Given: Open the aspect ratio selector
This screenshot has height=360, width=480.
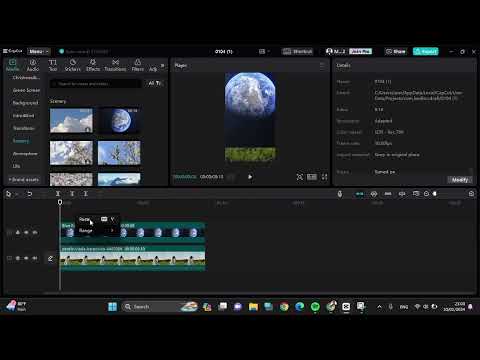Looking at the screenshot, I should click(x=312, y=177).
